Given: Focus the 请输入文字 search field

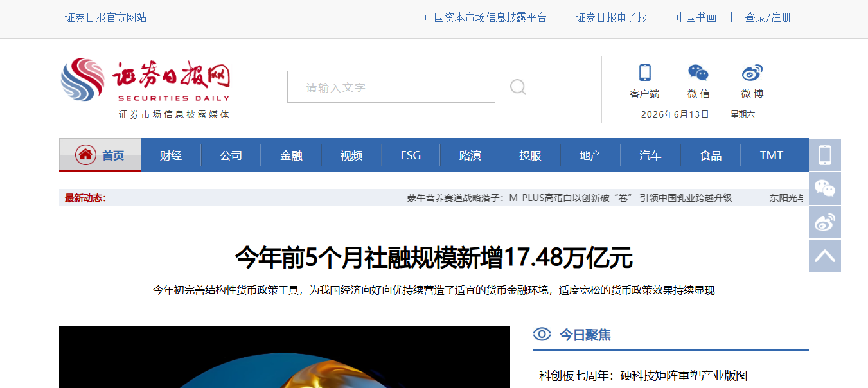Looking at the screenshot, I should 391,87.
